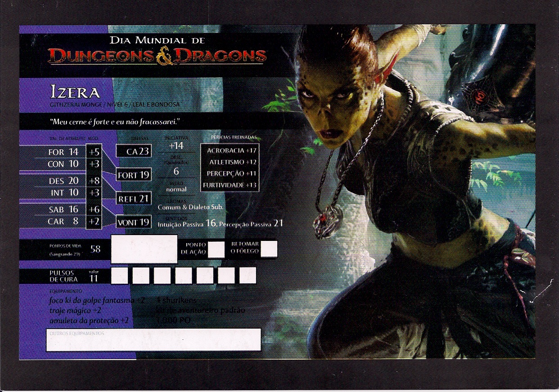This screenshot has height=392, width=559.
Task: Tick the Retomar o Fôlego checkbox
Action: [269, 249]
